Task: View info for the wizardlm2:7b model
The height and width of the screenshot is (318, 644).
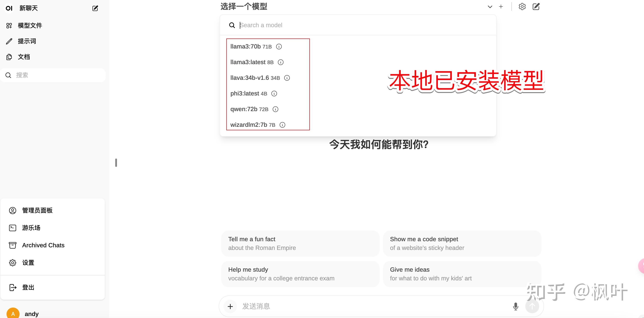Action: [282, 125]
